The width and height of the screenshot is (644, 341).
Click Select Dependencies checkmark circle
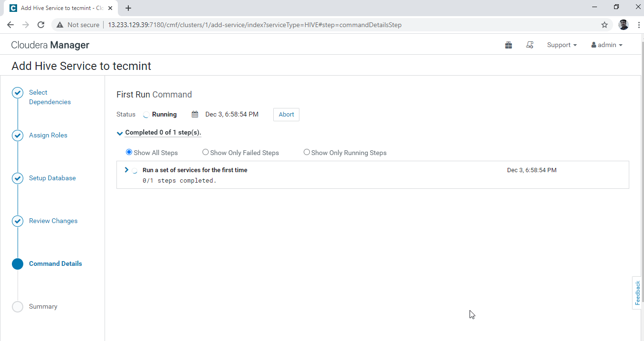tap(18, 93)
